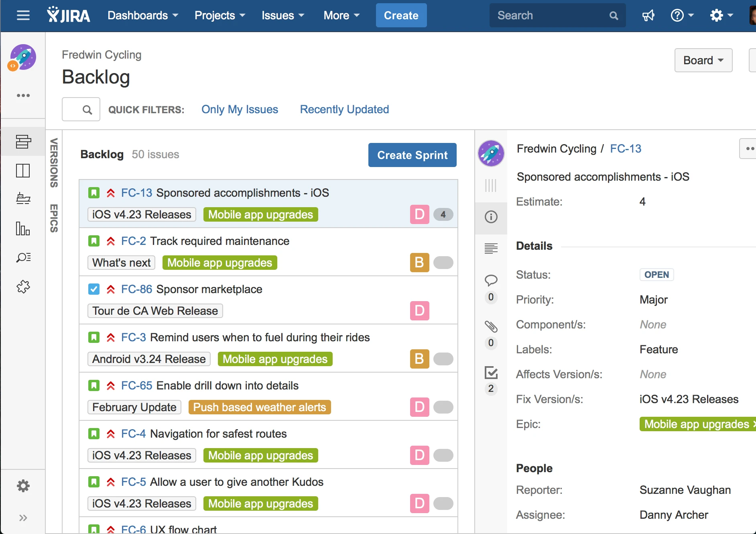Open the Dashboards dropdown

(x=143, y=15)
